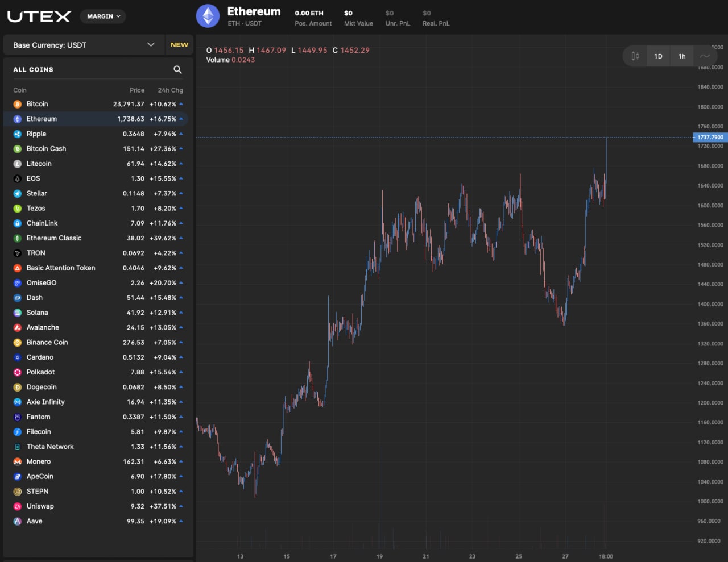Click the Tezos coin icon
The image size is (728, 562).
tap(18, 209)
